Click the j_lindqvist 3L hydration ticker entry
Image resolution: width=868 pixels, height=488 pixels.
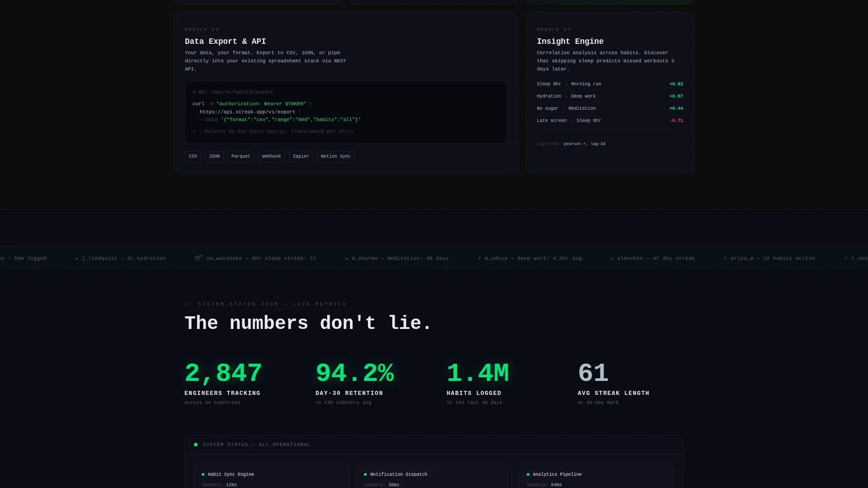121,258
